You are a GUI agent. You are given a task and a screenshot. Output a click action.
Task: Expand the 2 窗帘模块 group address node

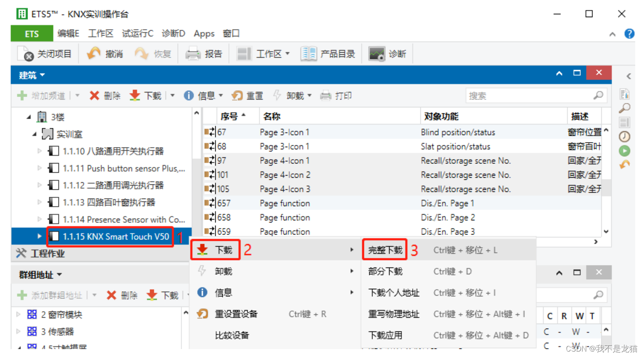pos(18,314)
